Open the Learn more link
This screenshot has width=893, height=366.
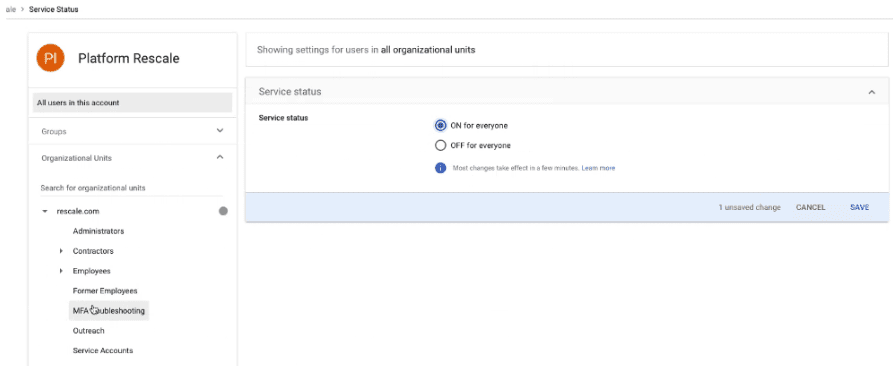[x=598, y=168]
